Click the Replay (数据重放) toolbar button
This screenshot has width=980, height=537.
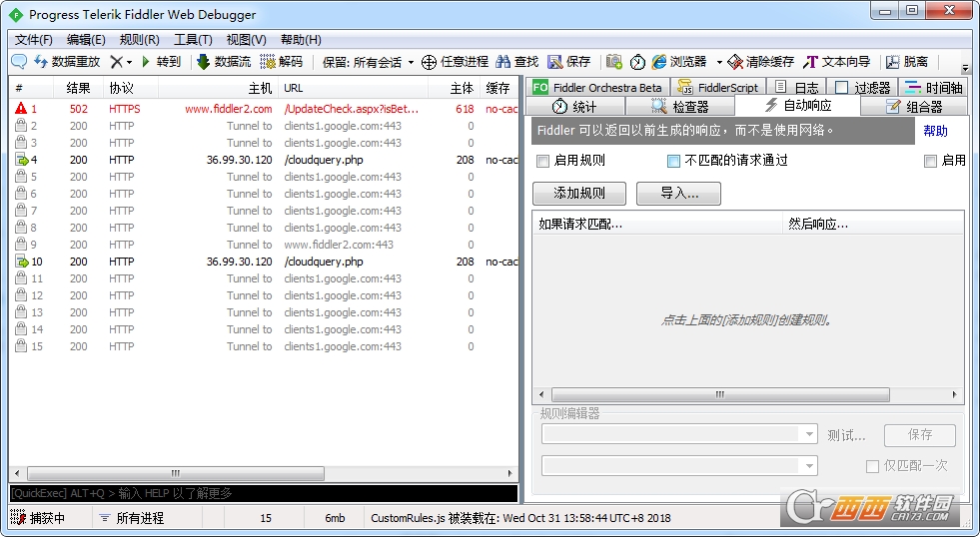(67, 62)
